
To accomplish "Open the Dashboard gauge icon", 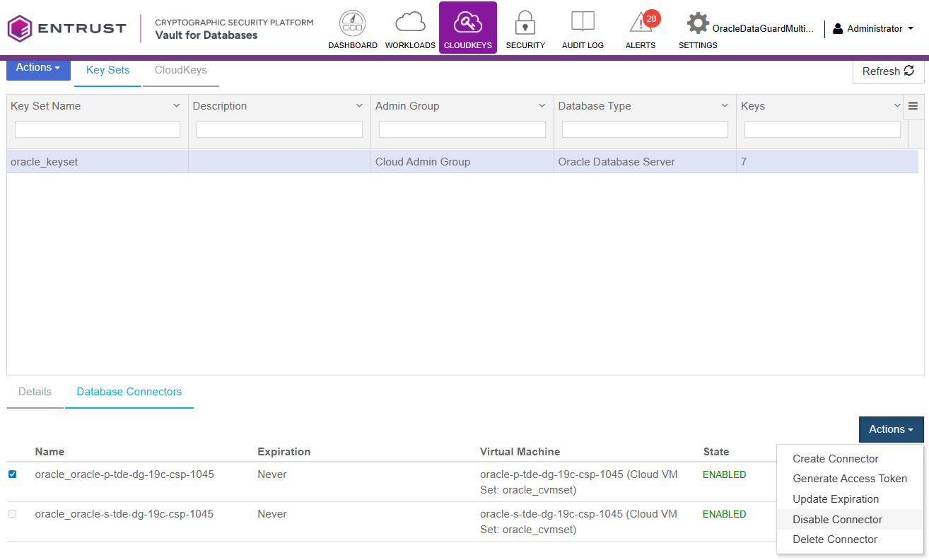I will coord(352,23).
